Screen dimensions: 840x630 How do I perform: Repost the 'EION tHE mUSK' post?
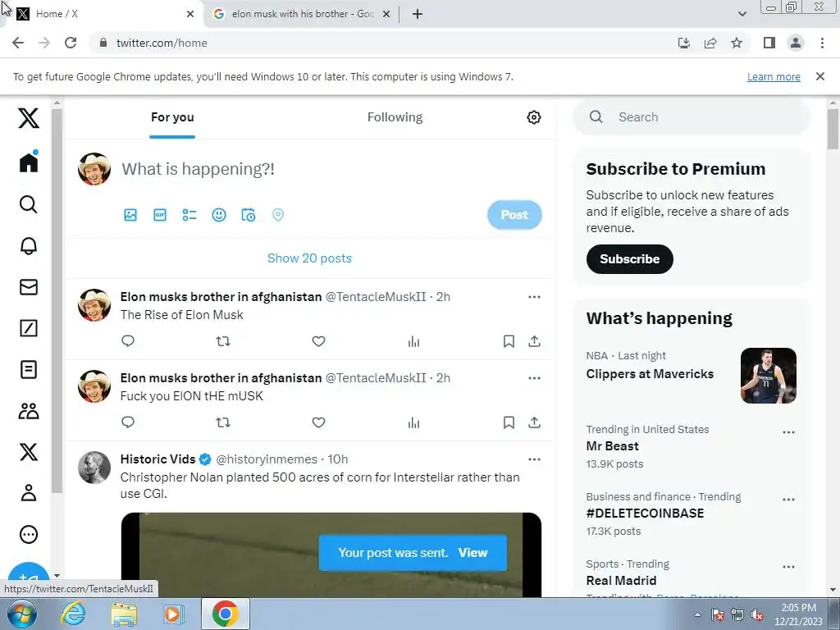tap(223, 422)
